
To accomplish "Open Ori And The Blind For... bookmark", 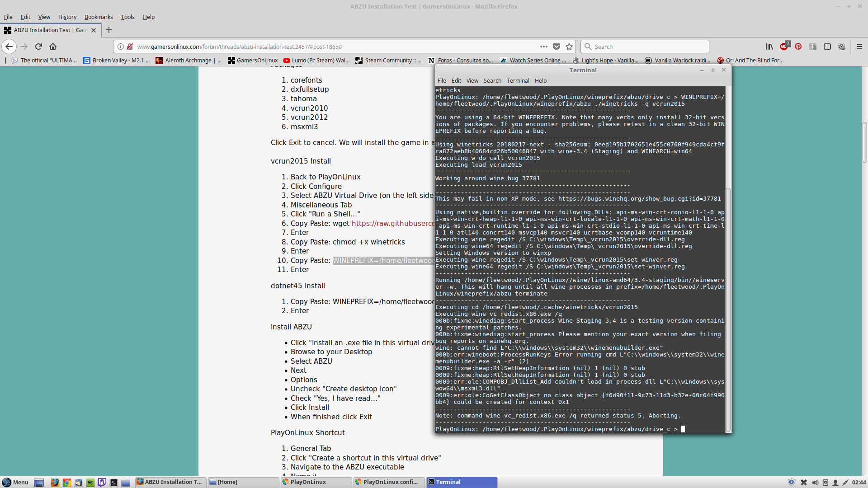I will coord(750,60).
